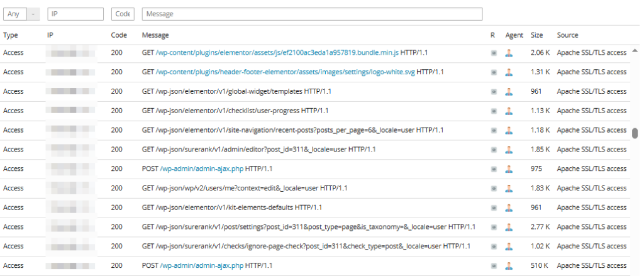Click referrer icon in global-widget/templates row
644x276 pixels.
click(494, 92)
